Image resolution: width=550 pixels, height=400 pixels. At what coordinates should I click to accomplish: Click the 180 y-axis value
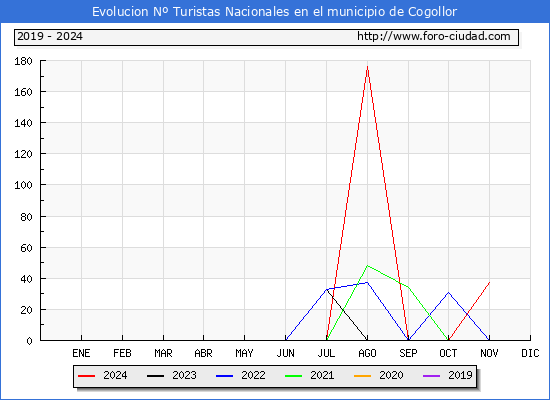(x=23, y=61)
